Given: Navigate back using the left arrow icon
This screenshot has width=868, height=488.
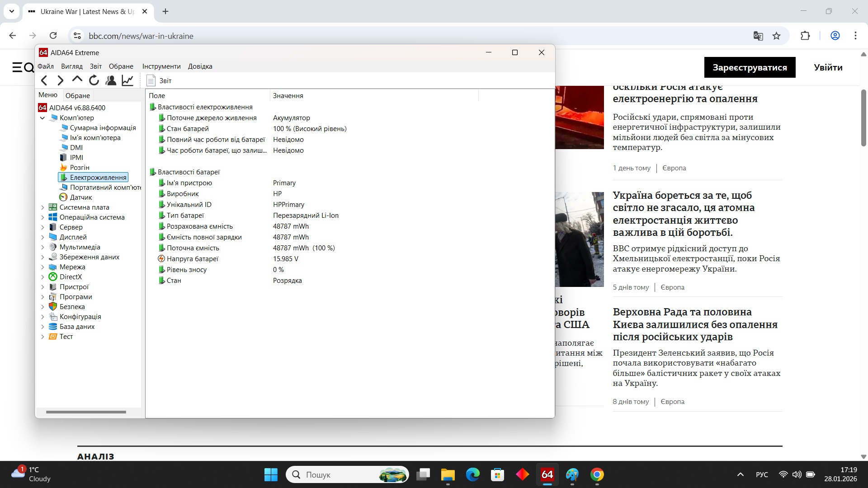Looking at the screenshot, I should [x=44, y=80].
